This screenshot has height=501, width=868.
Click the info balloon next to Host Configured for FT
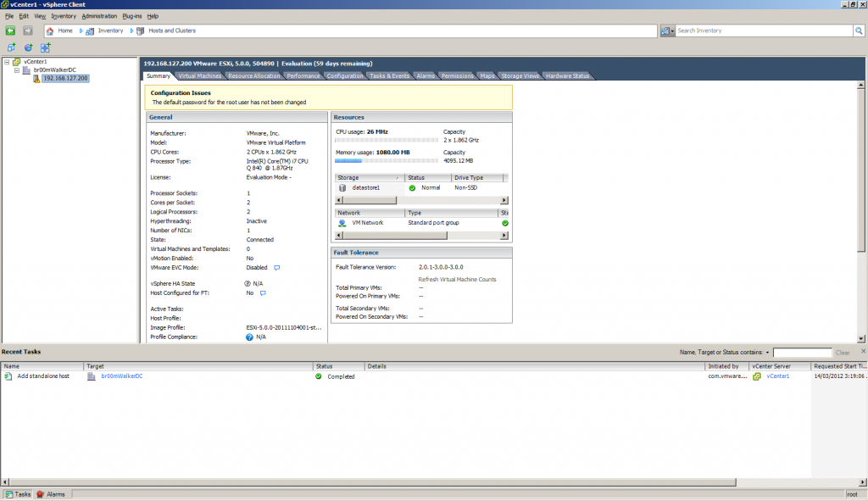click(x=263, y=293)
